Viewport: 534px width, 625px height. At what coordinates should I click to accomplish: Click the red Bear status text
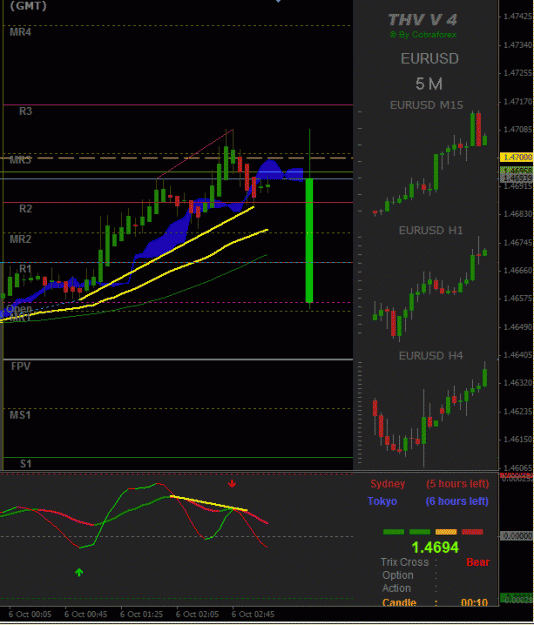click(x=478, y=562)
